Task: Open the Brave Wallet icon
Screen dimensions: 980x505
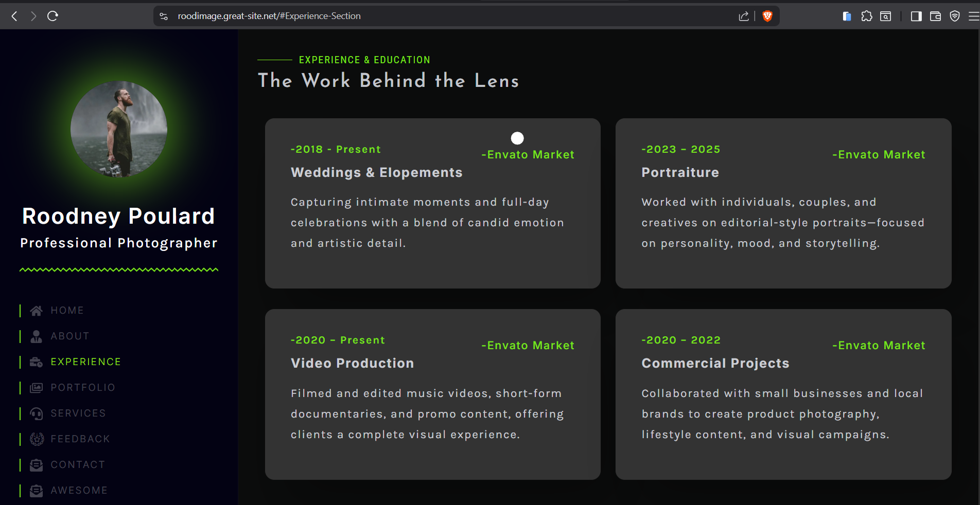Action: 935,16
